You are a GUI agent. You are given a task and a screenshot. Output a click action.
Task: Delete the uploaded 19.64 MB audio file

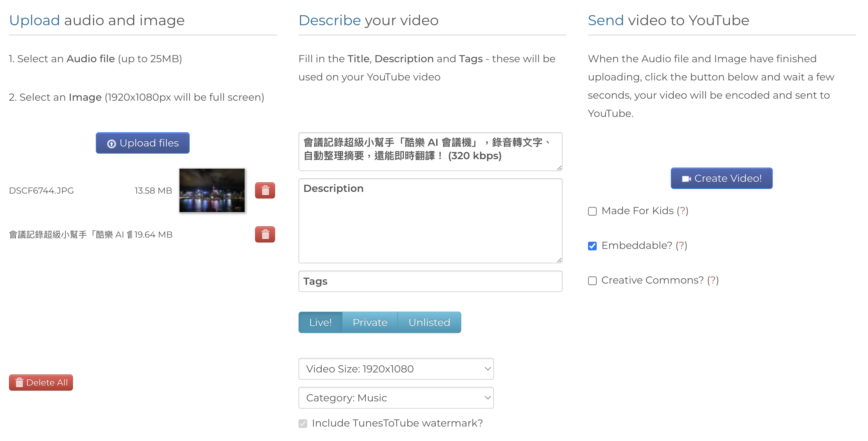point(265,234)
